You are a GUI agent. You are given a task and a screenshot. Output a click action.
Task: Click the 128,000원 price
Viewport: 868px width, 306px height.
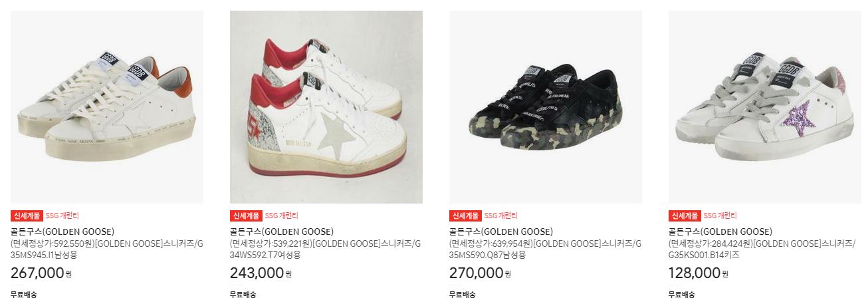699,273
